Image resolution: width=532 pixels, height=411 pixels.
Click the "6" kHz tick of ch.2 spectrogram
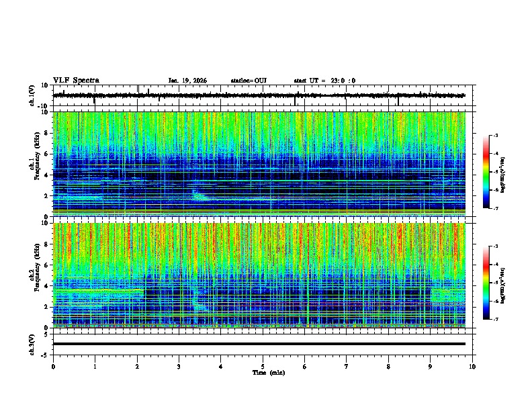pos(47,265)
